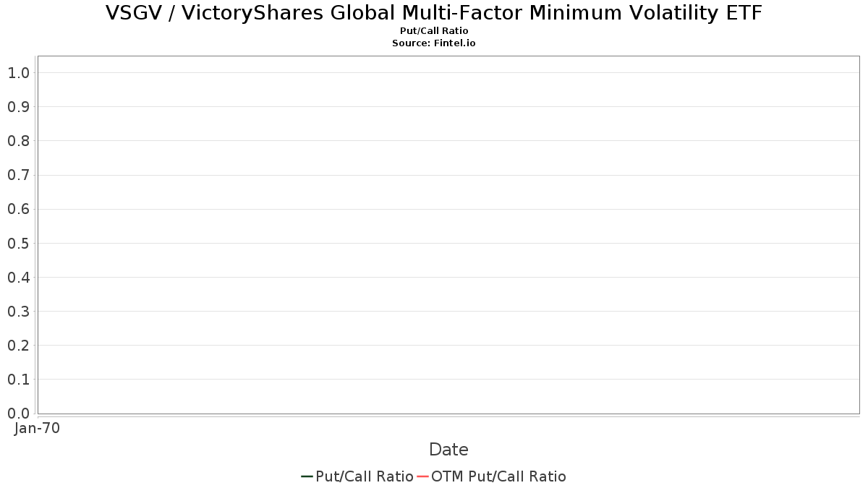Click the Date axis title
The image size is (868, 488).
448,450
